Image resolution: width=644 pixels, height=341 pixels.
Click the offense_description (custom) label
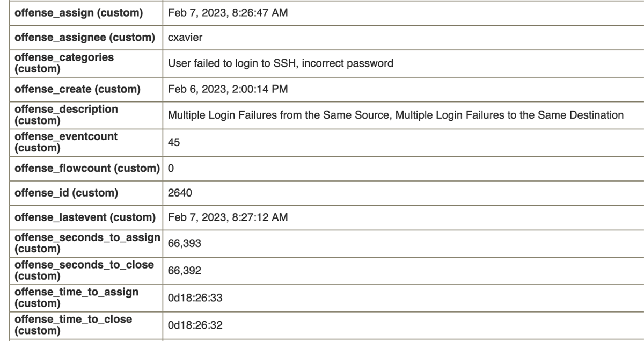point(66,114)
